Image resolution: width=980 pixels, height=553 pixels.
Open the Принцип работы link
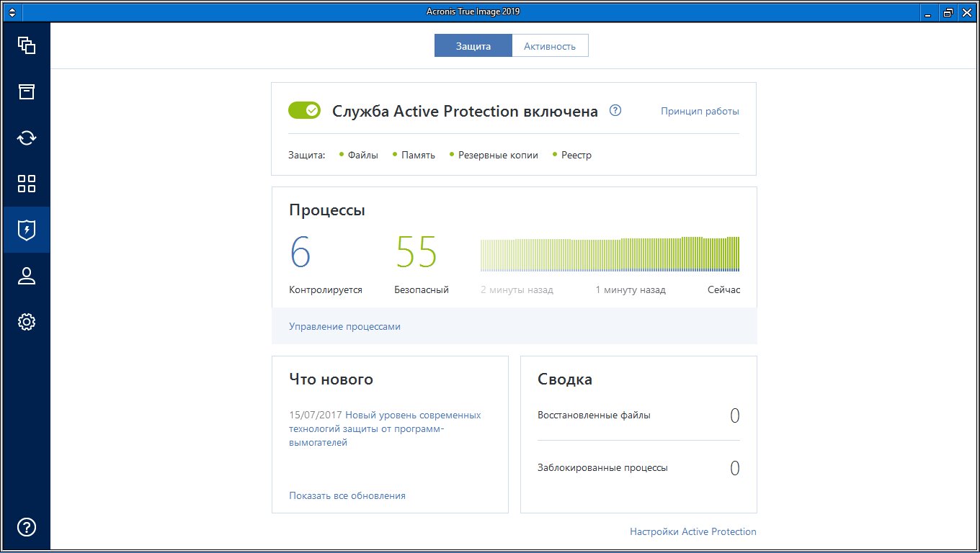[x=700, y=112]
